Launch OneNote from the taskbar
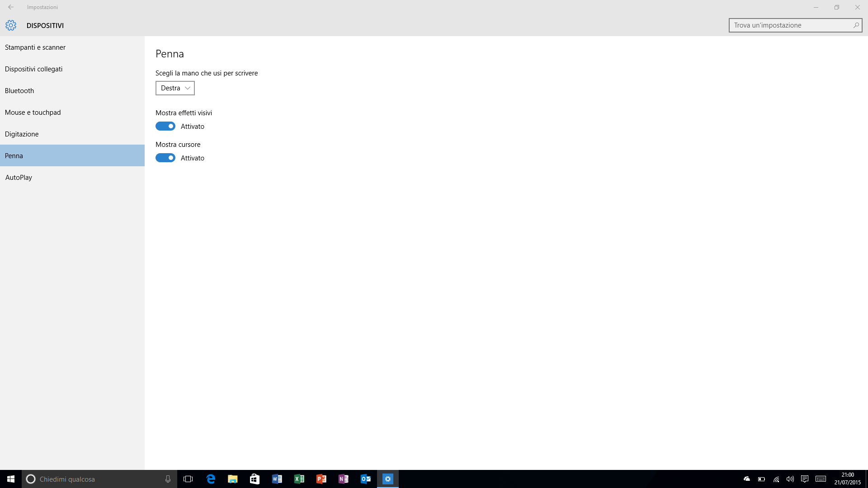This screenshot has width=868, height=488. (x=344, y=479)
